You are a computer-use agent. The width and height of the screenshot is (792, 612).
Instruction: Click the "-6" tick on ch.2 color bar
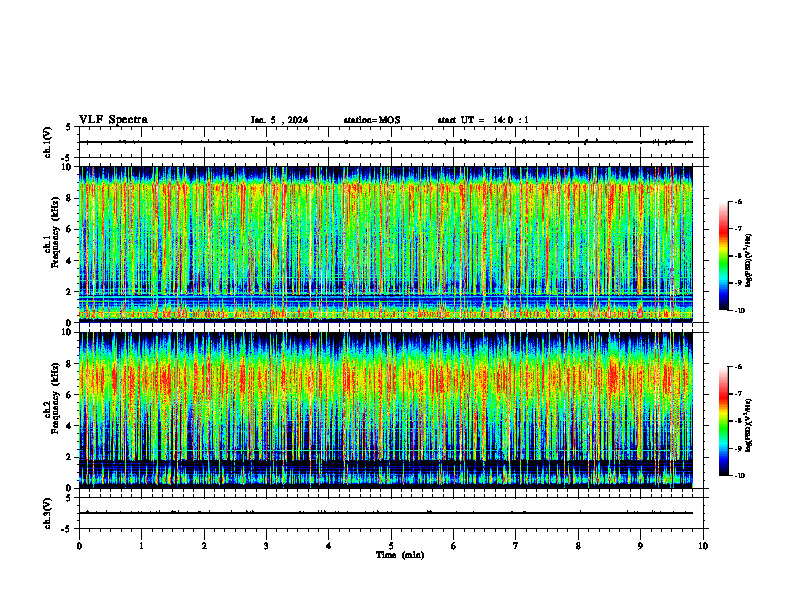pyautogui.click(x=738, y=367)
